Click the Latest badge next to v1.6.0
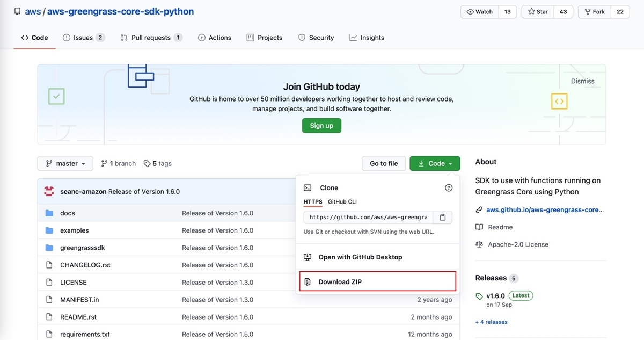 tap(521, 295)
